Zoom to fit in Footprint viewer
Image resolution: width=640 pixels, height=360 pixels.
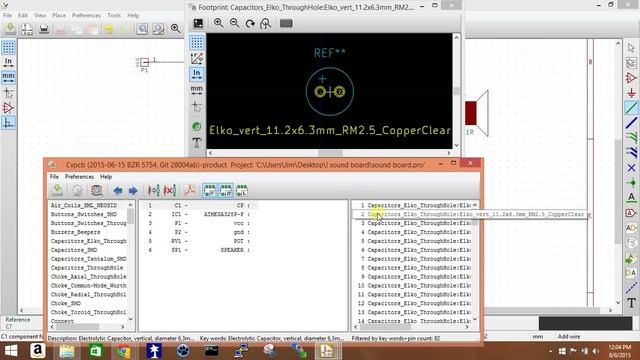click(266, 23)
